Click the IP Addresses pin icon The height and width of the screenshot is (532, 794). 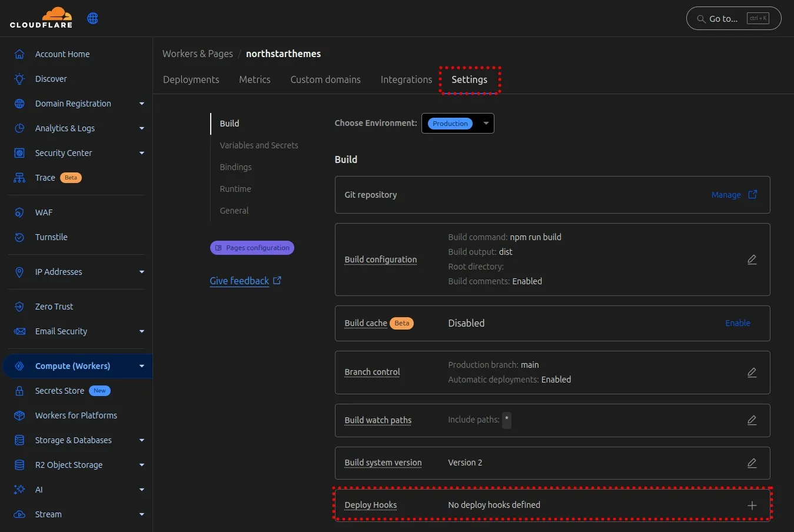(19, 272)
